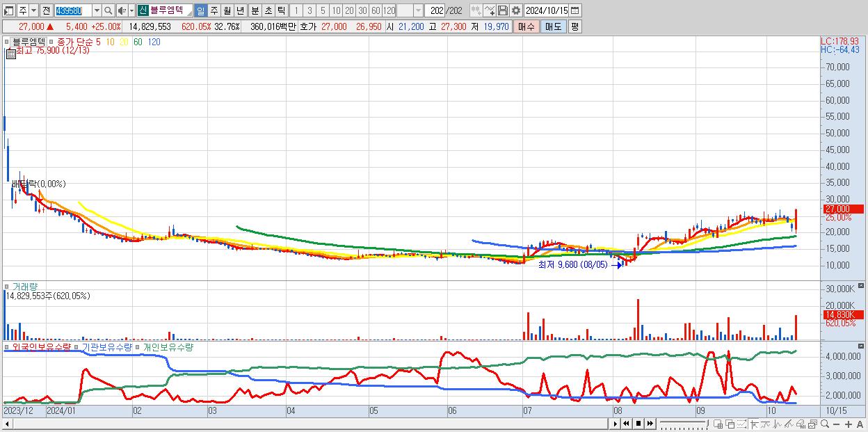Click the 5-day moving average legend number

(98, 42)
